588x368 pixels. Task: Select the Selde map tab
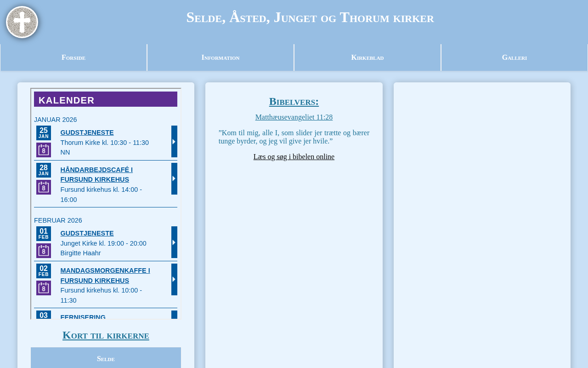[106, 358]
